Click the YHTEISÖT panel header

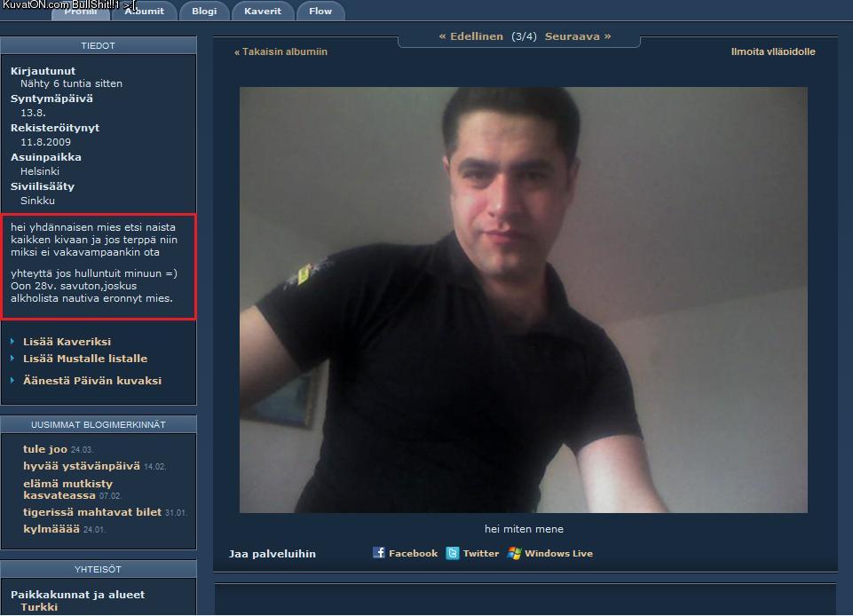point(99,569)
